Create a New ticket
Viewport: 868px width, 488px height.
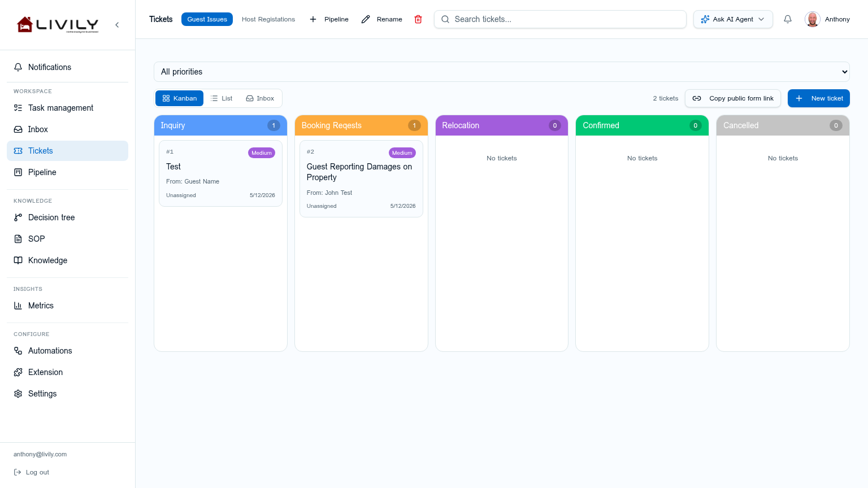tap(819, 98)
